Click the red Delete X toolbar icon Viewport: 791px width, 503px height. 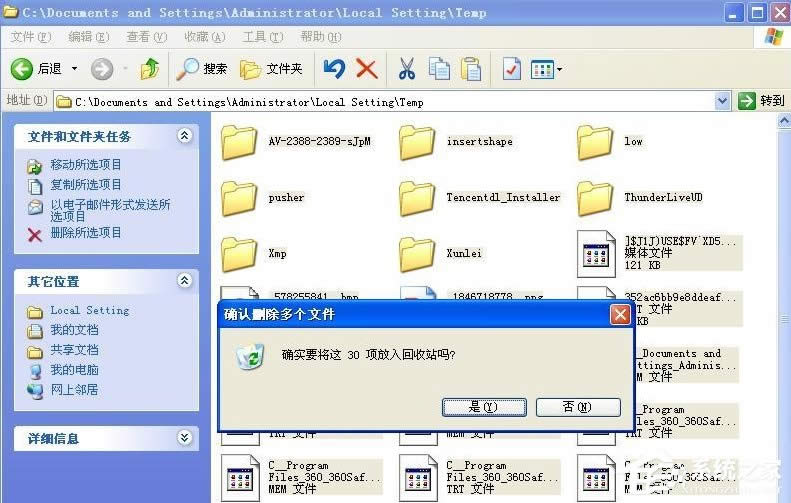pyautogui.click(x=367, y=69)
